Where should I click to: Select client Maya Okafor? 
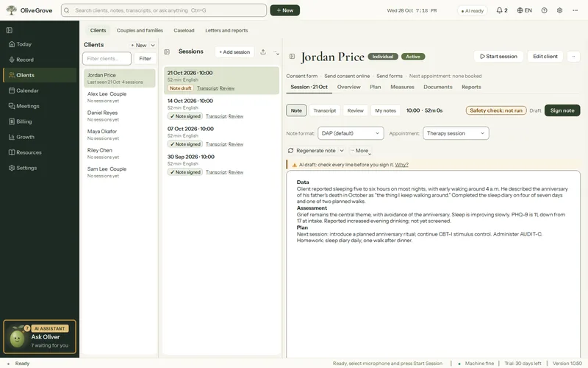point(119,135)
